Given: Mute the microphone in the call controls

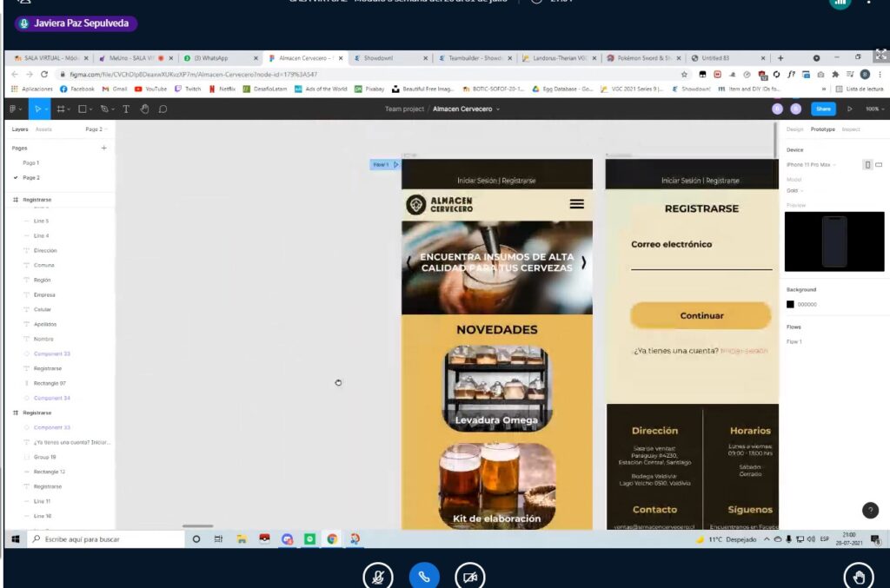Looking at the screenshot, I should [378, 577].
